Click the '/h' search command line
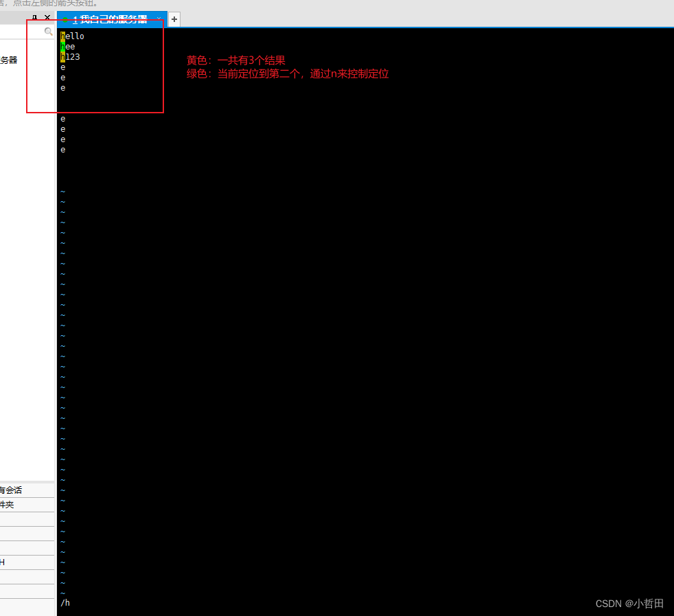This screenshot has height=616, width=674. coord(65,603)
